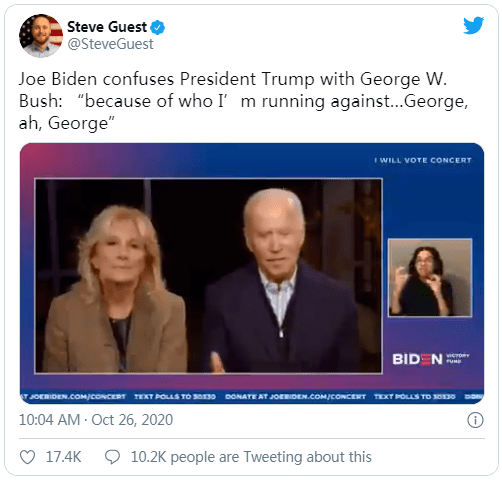502x481 pixels.
Task: Click the Twitter bird logo
Action: (x=474, y=25)
